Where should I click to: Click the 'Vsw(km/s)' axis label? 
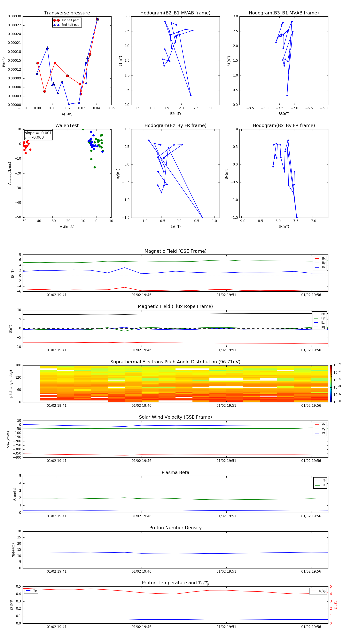[8, 439]
